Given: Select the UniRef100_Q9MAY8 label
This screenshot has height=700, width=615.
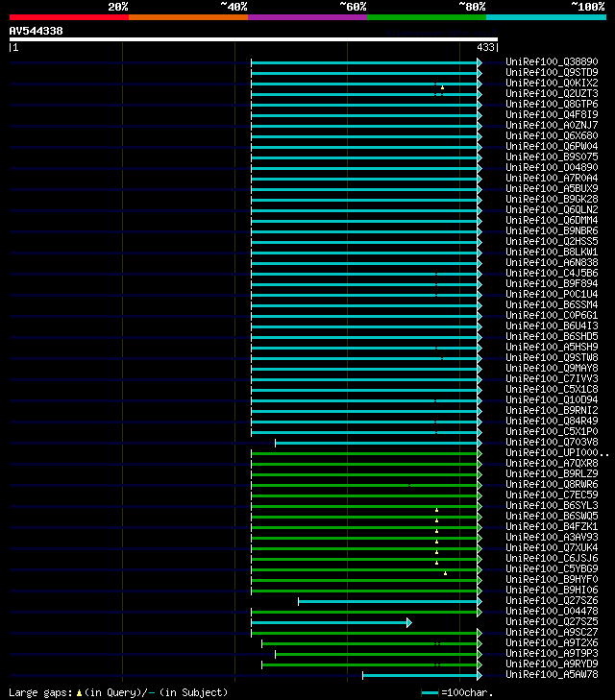Looking at the screenshot, I should (552, 369).
